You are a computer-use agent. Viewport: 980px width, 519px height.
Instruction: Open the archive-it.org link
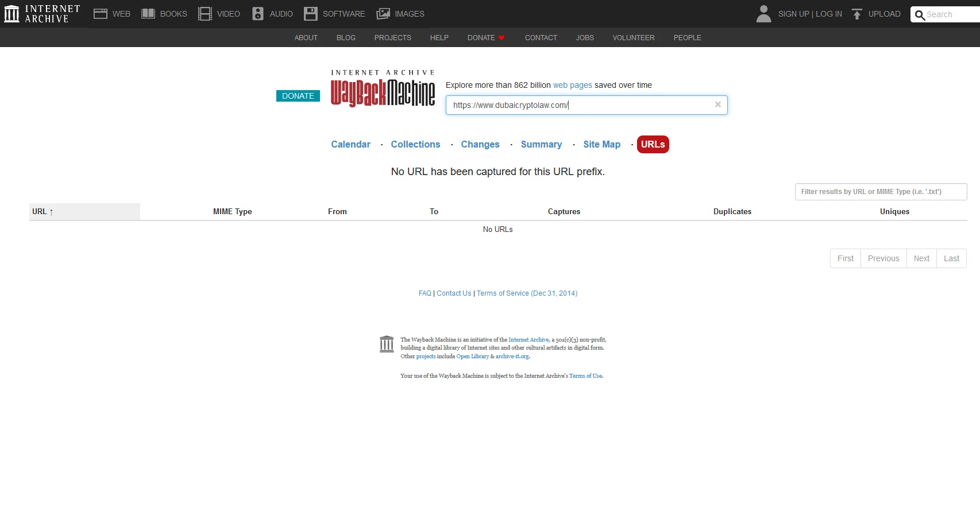pyautogui.click(x=512, y=357)
